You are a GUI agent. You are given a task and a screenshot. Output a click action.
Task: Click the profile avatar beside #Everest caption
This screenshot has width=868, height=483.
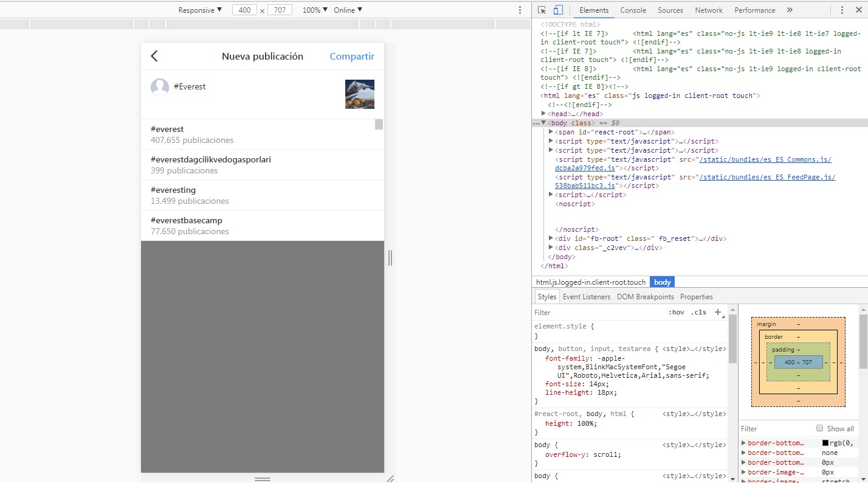(160, 87)
